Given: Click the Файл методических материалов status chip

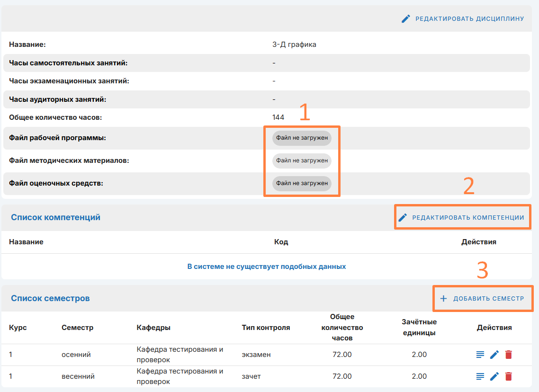Looking at the screenshot, I should point(302,160).
